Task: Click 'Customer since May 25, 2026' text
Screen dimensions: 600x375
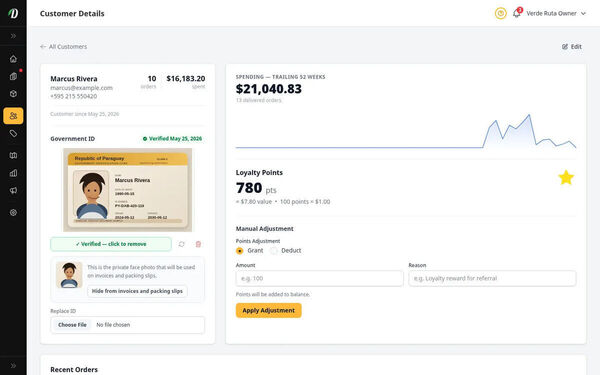Action: coord(85,114)
